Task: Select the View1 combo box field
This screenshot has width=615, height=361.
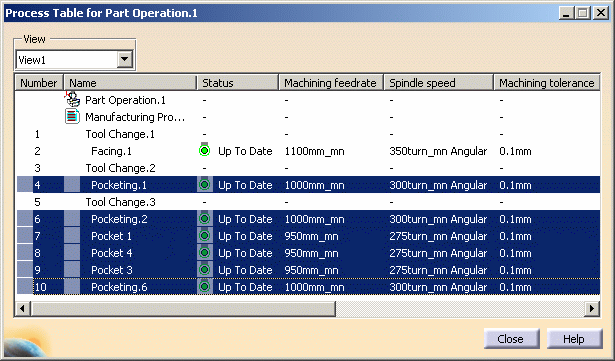Action: coord(75,60)
